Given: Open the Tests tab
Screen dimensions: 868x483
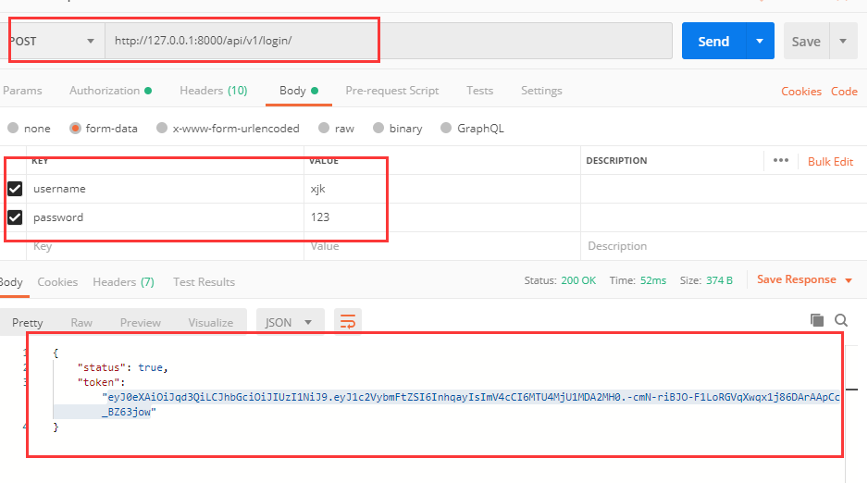Looking at the screenshot, I should coord(479,91).
